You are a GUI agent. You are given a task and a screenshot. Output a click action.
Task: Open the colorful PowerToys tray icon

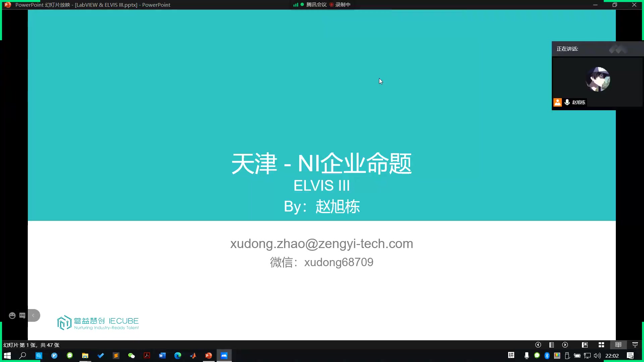[x=557, y=356]
